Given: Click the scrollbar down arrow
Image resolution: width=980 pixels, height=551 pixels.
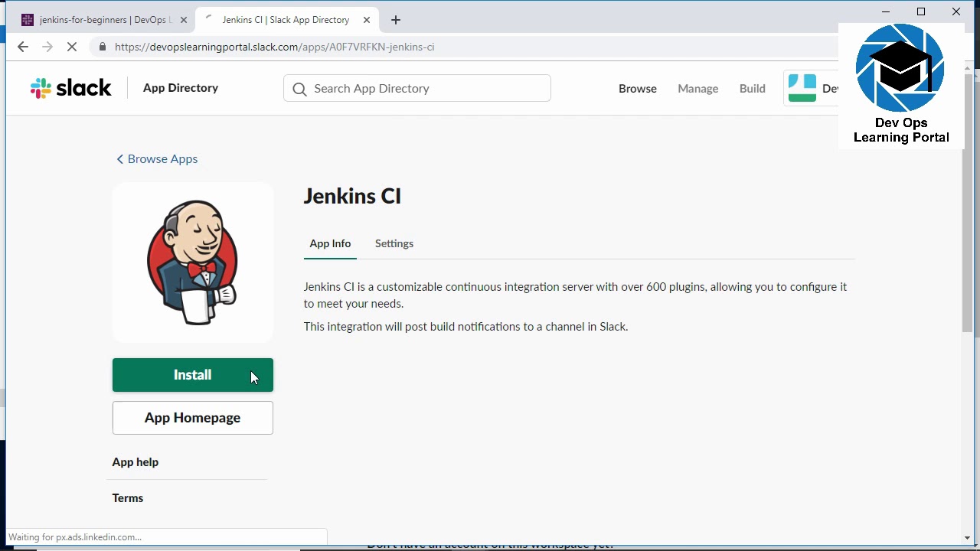Looking at the screenshot, I should tap(968, 537).
